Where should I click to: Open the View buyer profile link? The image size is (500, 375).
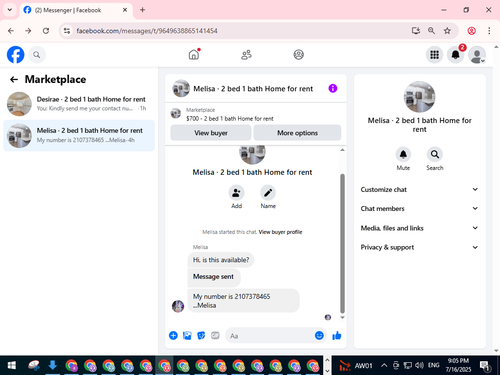pos(280,232)
